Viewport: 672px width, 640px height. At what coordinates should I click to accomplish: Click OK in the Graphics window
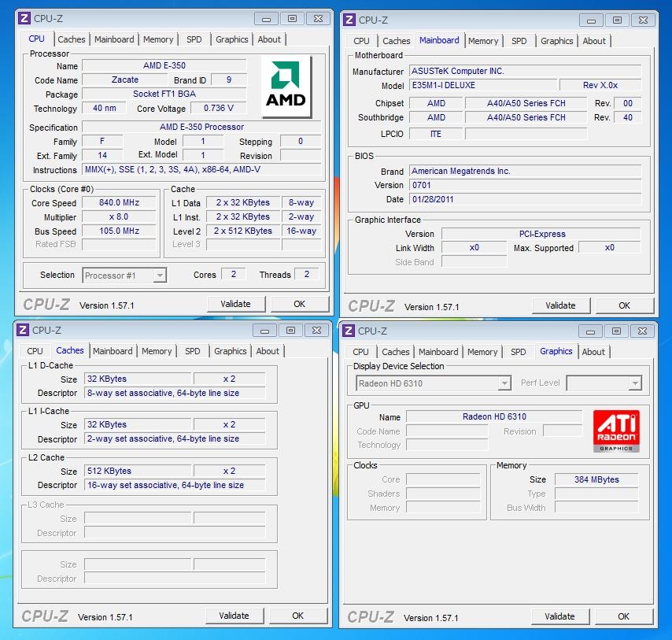click(x=623, y=616)
